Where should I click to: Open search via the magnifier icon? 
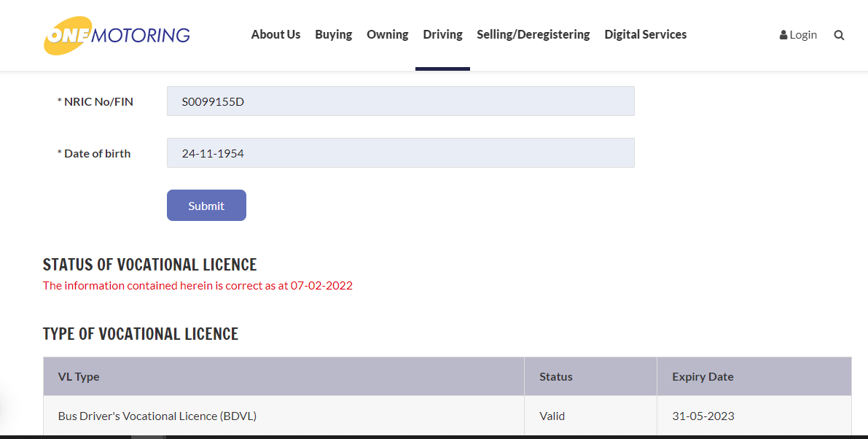(x=839, y=35)
